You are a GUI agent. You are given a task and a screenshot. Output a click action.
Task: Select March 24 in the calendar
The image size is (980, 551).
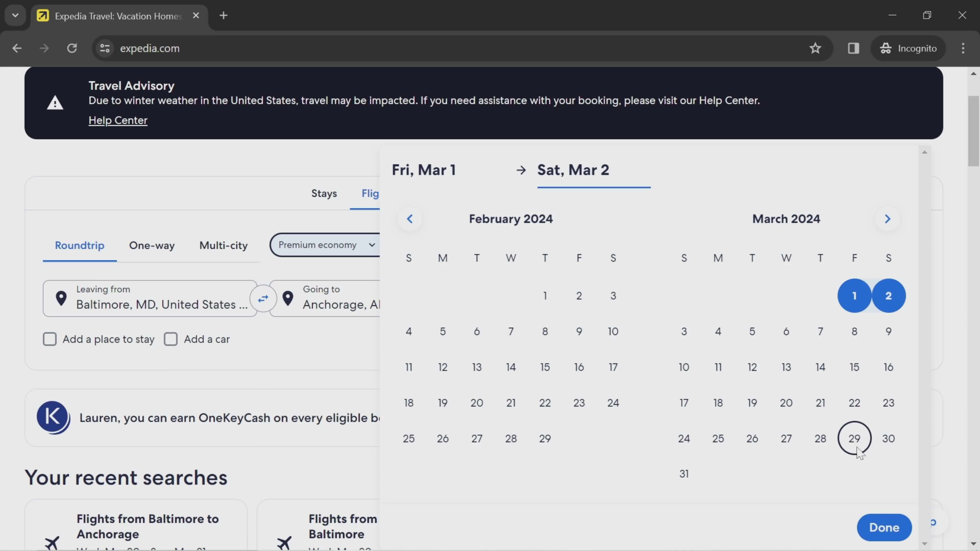[684, 438]
